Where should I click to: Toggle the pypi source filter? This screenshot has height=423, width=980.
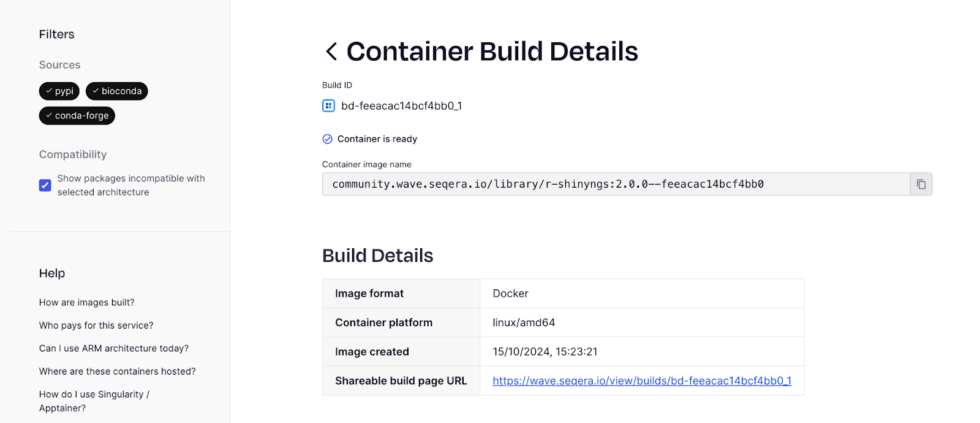[59, 91]
